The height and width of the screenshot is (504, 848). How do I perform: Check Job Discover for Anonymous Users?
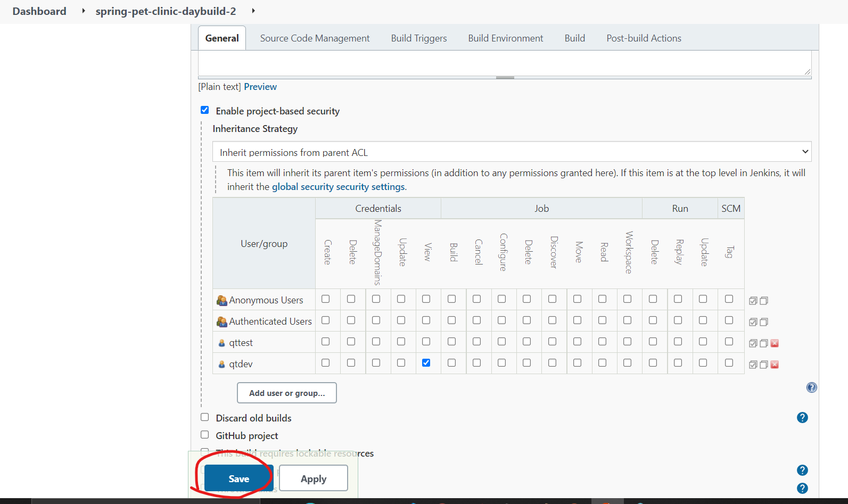coord(552,299)
